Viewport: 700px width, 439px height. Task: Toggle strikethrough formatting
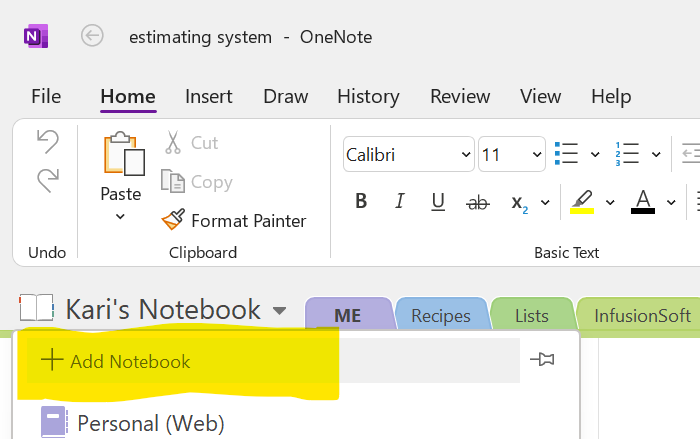(478, 203)
